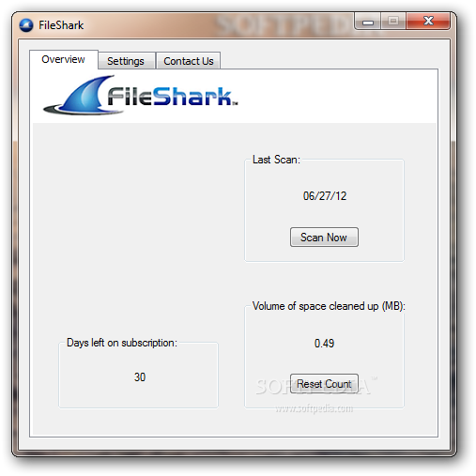Click the FileShark logo wordmark
Viewport: 476px width, 476px height.
click(172, 96)
